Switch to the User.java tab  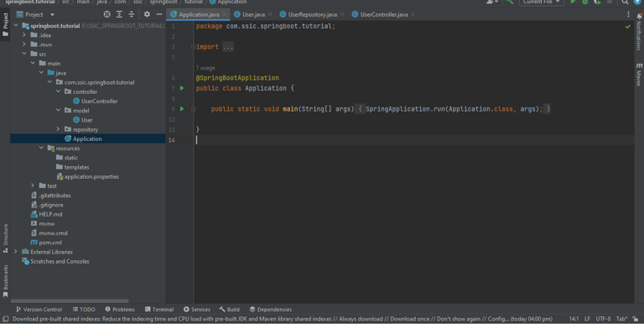253,14
